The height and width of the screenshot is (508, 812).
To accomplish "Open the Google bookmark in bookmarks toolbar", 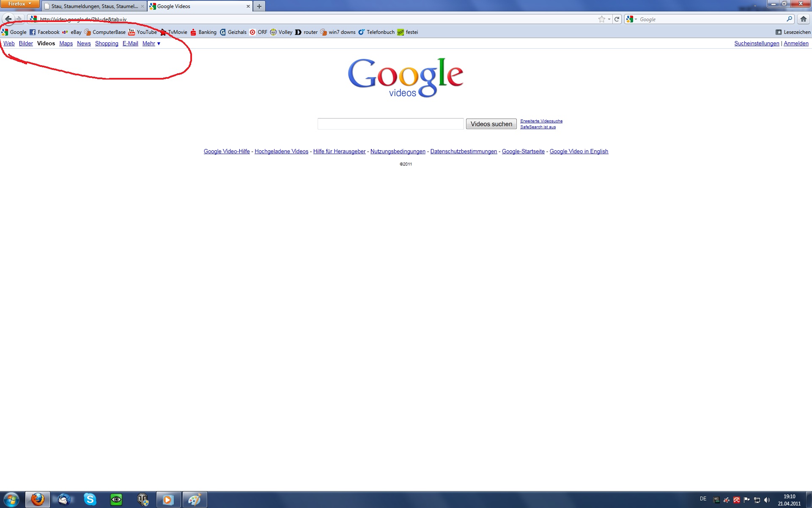I will point(14,32).
